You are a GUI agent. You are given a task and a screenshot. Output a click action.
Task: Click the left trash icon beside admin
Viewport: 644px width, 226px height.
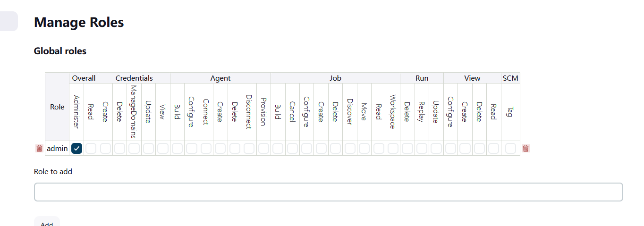[x=39, y=149]
